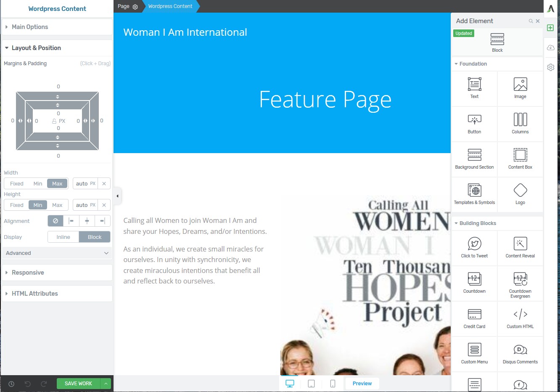Viewport: 560px width, 392px height.
Task: Align element to the right
Action: tap(103, 221)
